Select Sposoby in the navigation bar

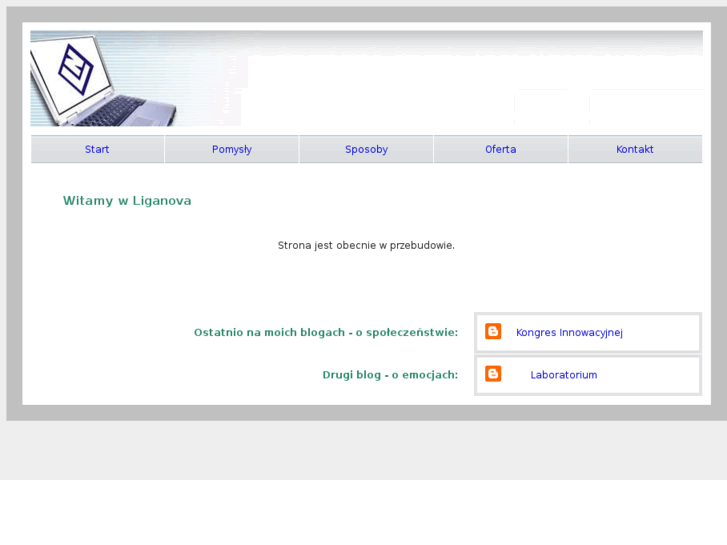tap(366, 149)
